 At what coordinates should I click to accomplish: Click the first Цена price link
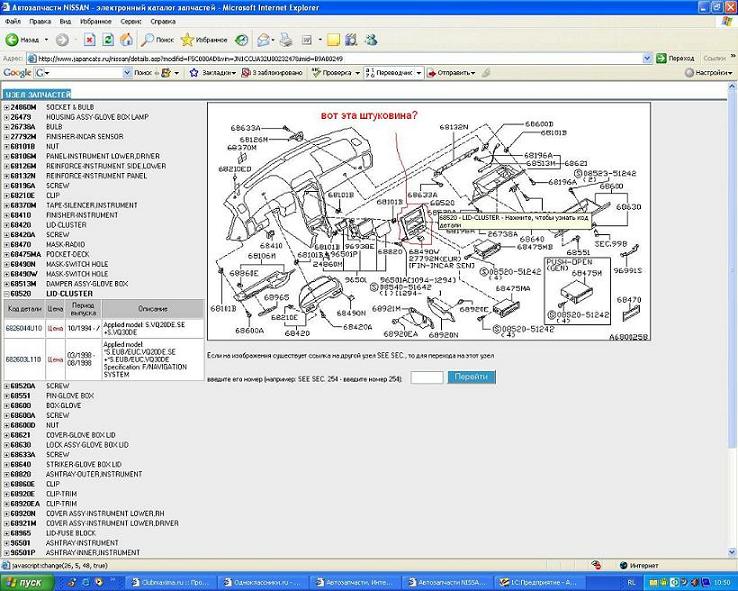click(x=56, y=327)
